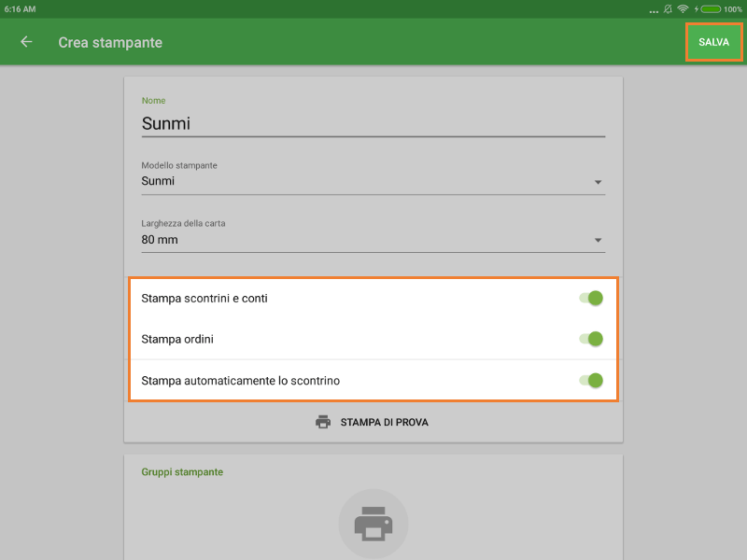Click the Crea stampante page title
This screenshot has height=560, width=747.
[x=110, y=42]
